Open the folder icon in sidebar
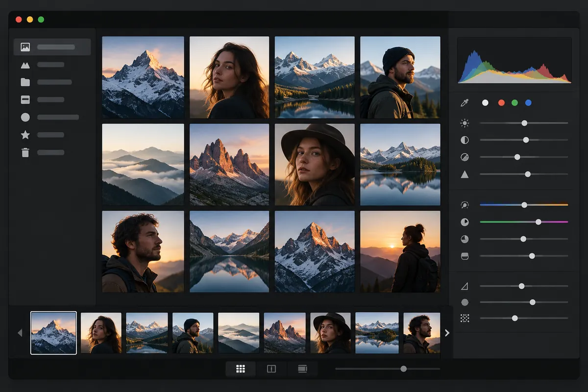 tap(25, 82)
